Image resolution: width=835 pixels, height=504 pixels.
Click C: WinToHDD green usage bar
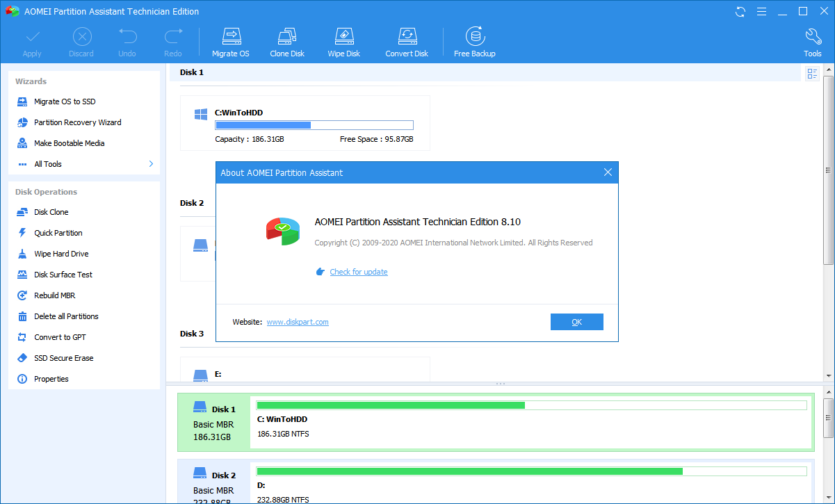point(532,405)
